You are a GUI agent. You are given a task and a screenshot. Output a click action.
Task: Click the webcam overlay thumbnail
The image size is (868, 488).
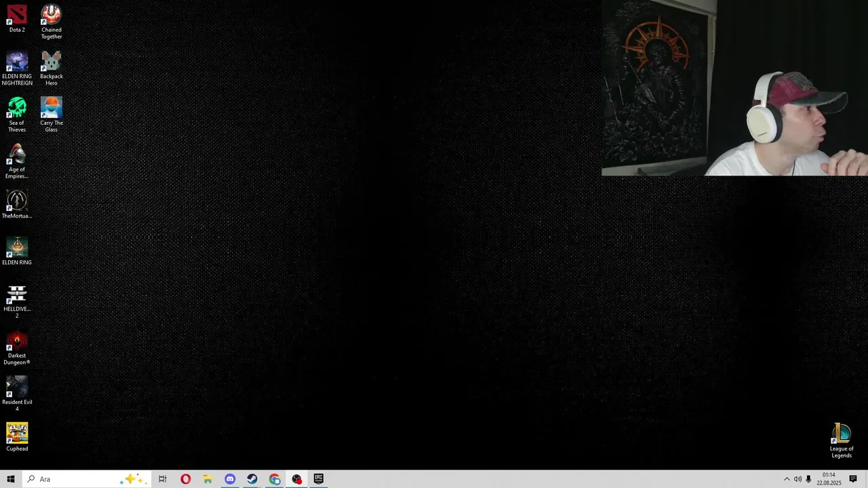(734, 88)
